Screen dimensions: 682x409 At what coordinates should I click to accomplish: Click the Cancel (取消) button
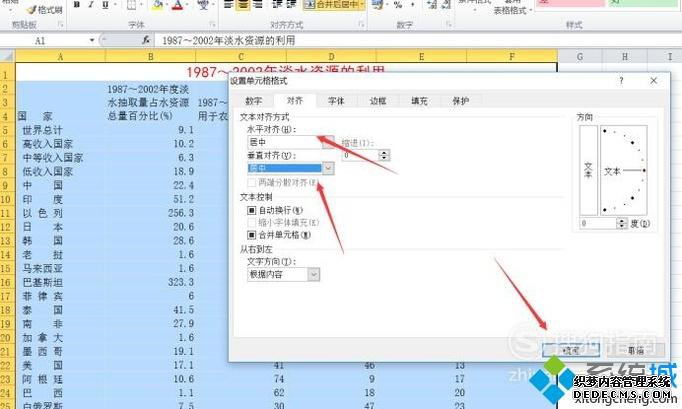(635, 350)
